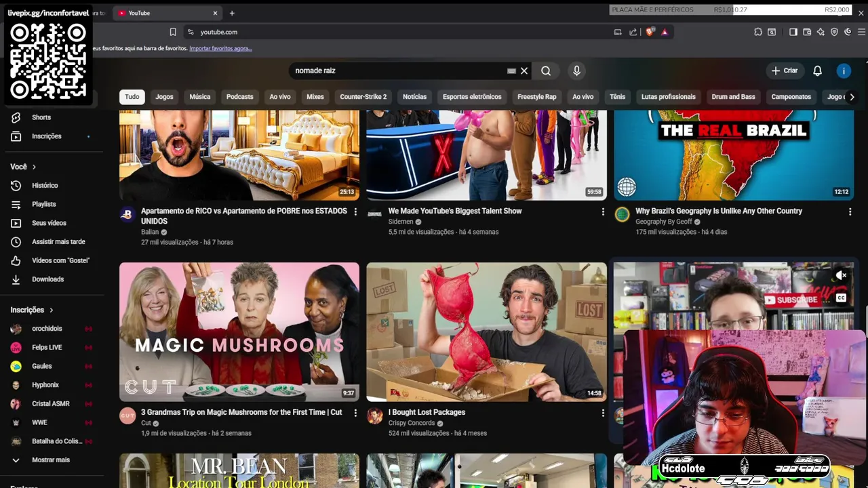The width and height of the screenshot is (868, 488).
Task: Click the bookmark icon beside address bar
Action: pyautogui.click(x=173, y=32)
